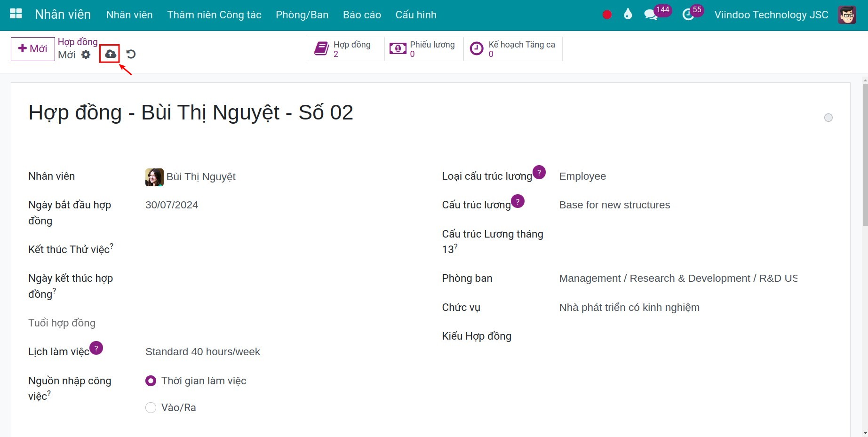Viewport: 868px width, 437px height.
Task: Open the empty Kiểu Hợp đồng dropdown
Action: click(678, 336)
